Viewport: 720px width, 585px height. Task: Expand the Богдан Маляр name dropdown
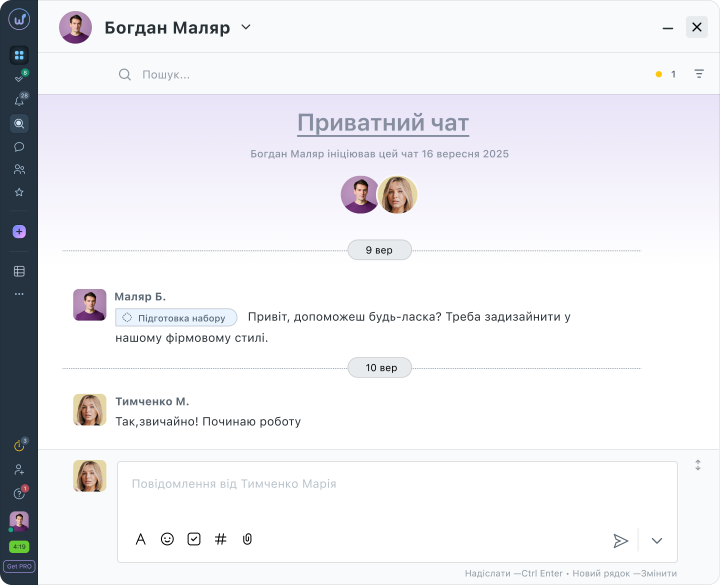point(246,27)
